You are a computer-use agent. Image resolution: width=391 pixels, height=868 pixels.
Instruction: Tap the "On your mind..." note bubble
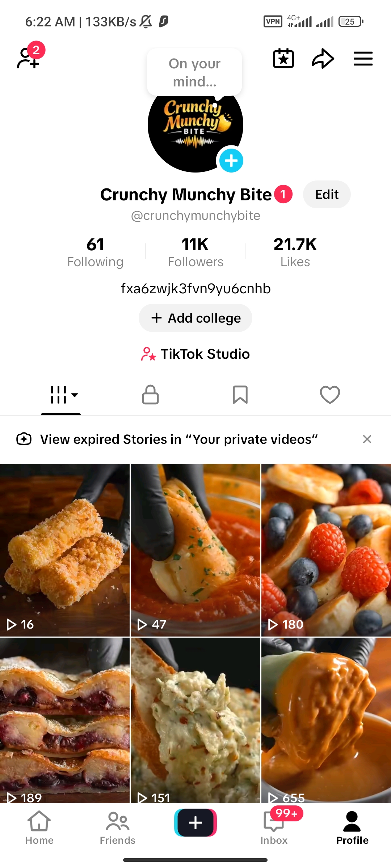(x=194, y=72)
